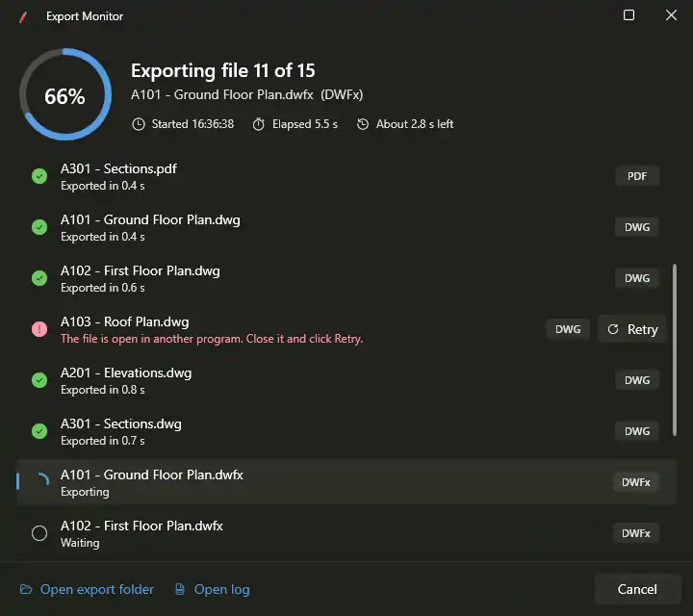Click green check icon for A102 - First Floor Plan.dwg

[39, 278]
